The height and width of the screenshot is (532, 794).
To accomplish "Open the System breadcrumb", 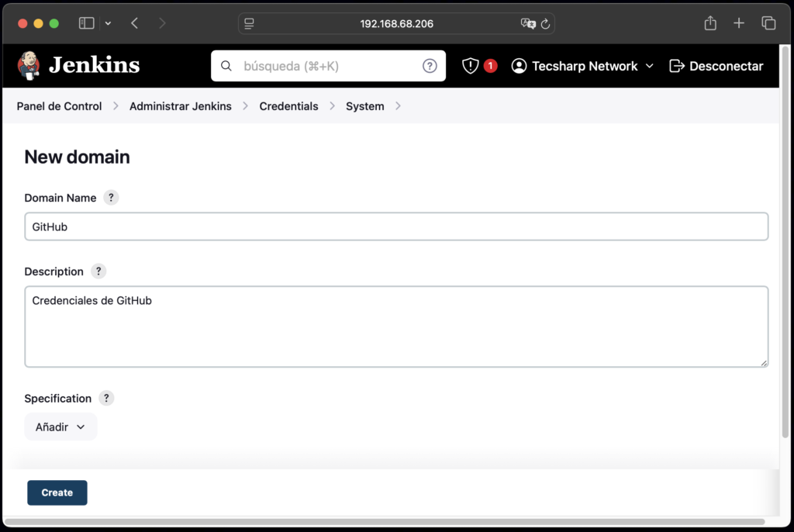I will (364, 106).
